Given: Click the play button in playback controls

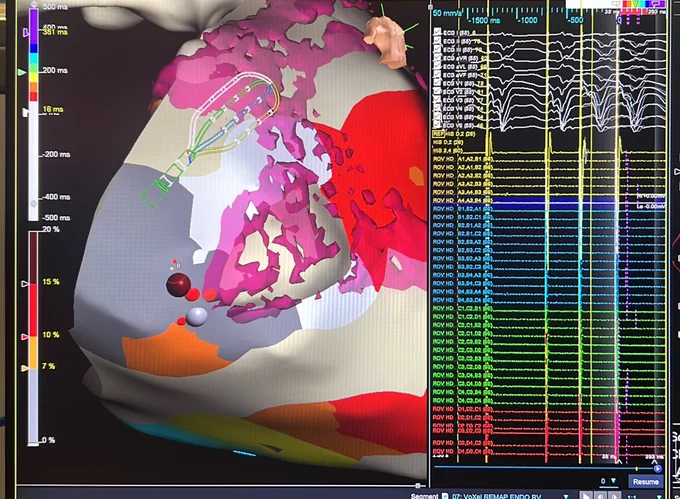Looking at the screenshot, I should tap(585, 496).
